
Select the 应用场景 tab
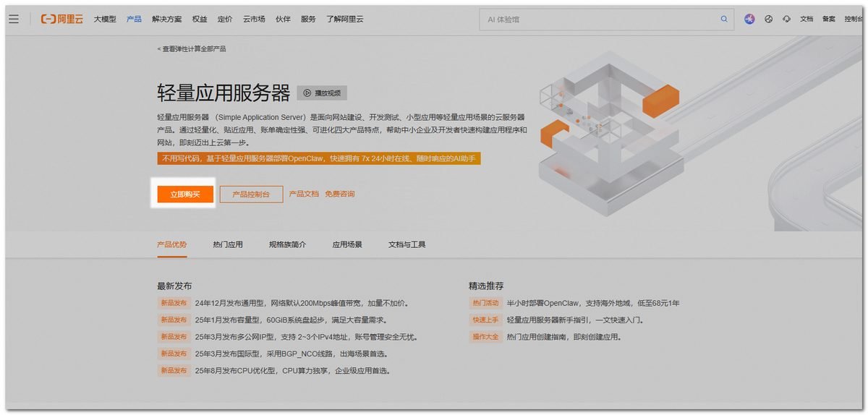pyautogui.click(x=347, y=244)
